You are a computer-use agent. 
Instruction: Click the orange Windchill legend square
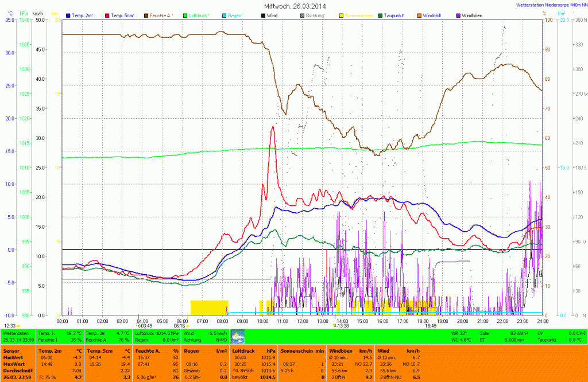(x=419, y=14)
